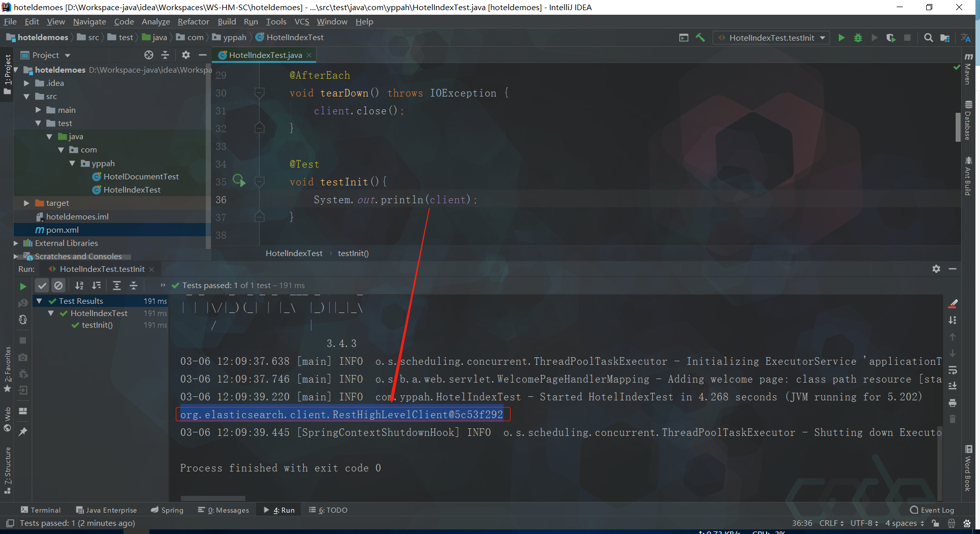Collapse all test results in Run toolbar

pos(134,286)
